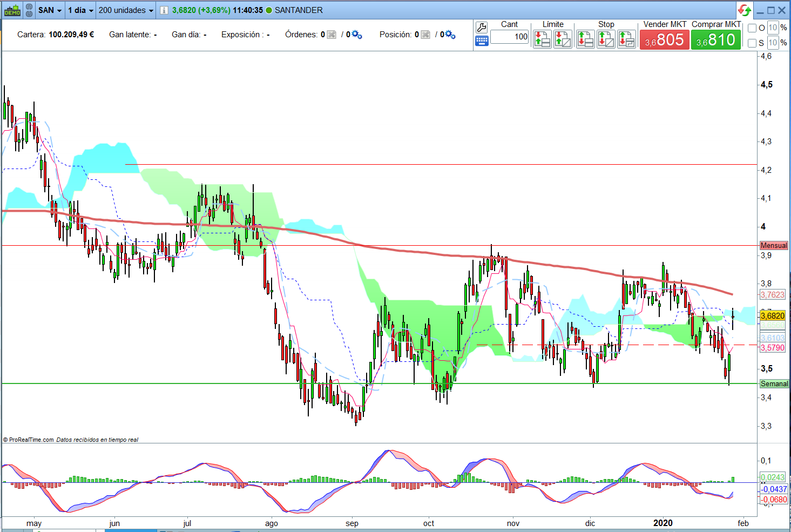
Task: Click the -0,0437 MACD value label
Action: (x=774, y=489)
